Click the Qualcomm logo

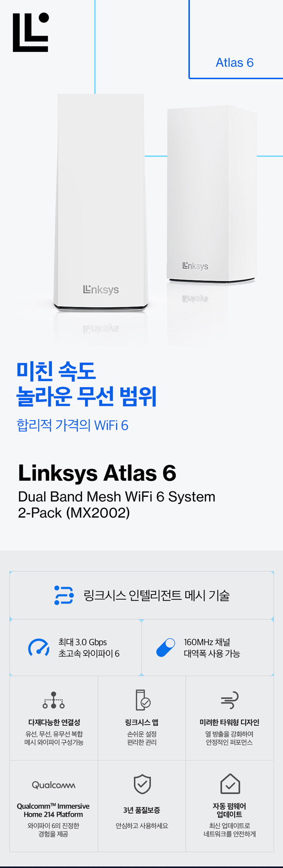[54, 785]
